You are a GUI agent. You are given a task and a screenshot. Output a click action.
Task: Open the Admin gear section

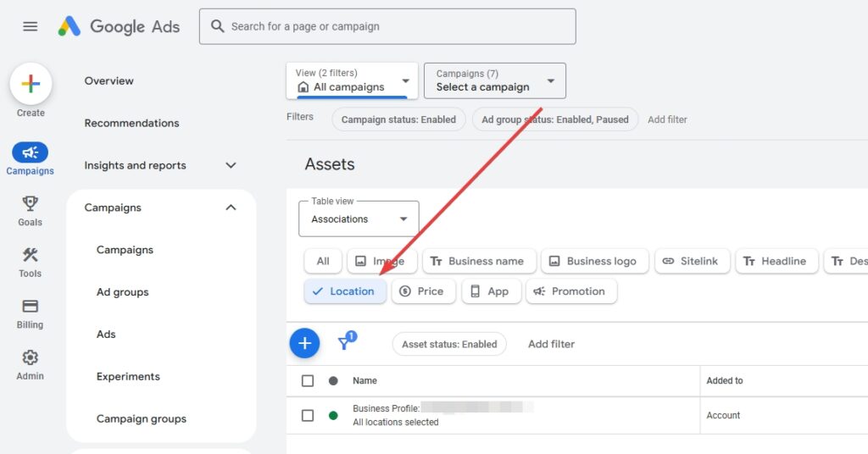[x=30, y=365]
